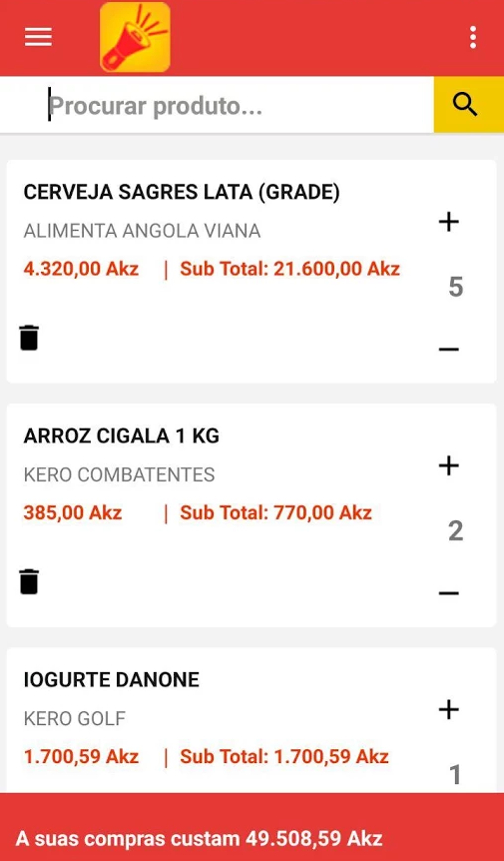Decrease Cerveja Sagres quantity with minus
The image size is (504, 861).
click(448, 350)
